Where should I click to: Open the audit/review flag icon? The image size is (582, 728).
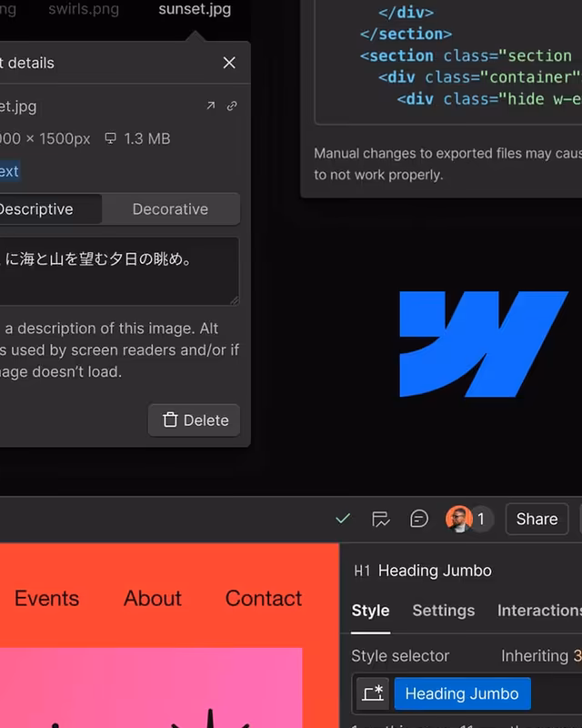(381, 519)
